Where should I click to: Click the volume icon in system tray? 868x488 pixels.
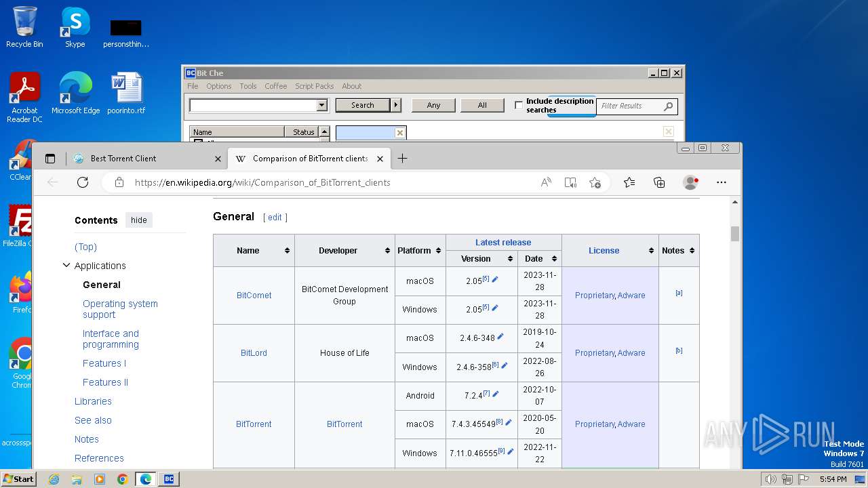point(771,479)
